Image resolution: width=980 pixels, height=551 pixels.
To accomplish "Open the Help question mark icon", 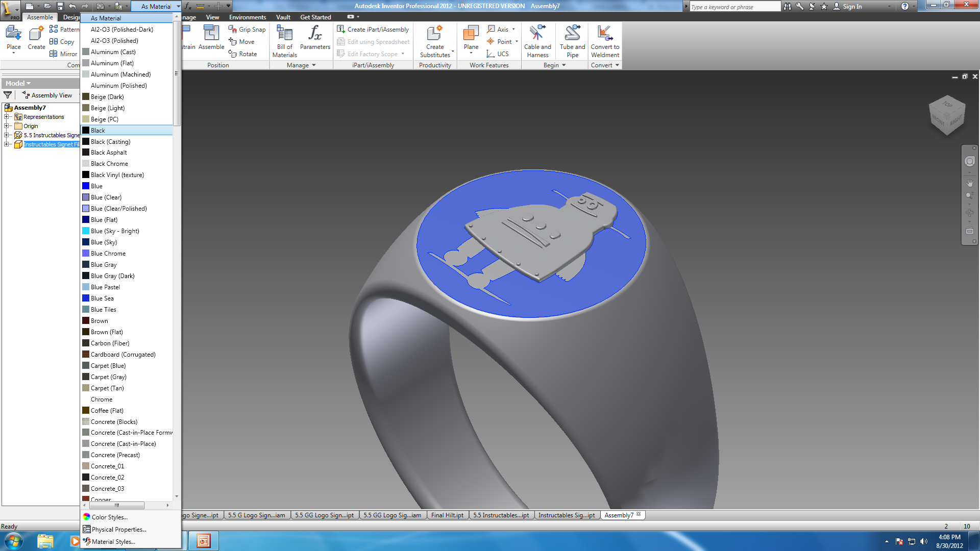I will 904,6.
